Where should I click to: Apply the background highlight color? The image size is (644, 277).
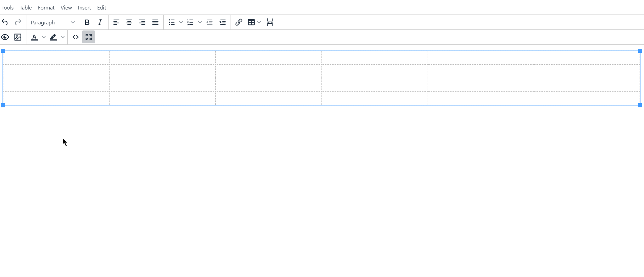53,37
